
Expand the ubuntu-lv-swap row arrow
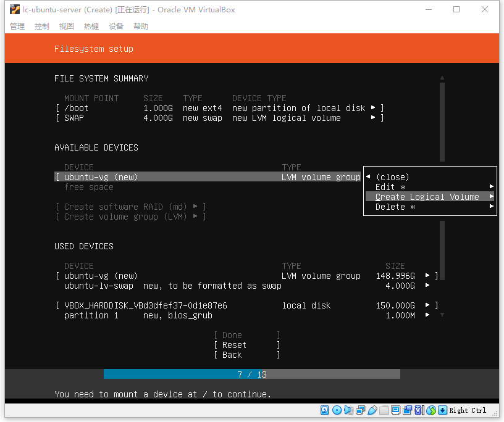[x=427, y=285]
